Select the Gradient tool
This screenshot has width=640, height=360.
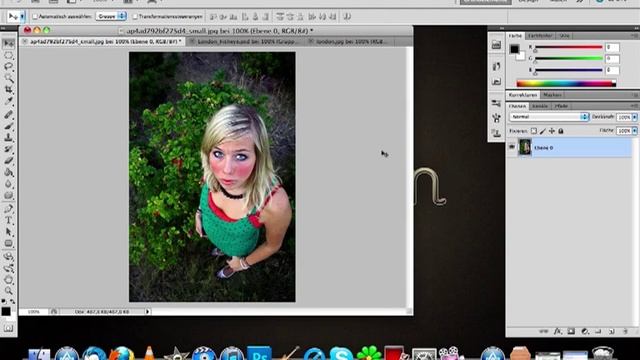click(x=9, y=173)
